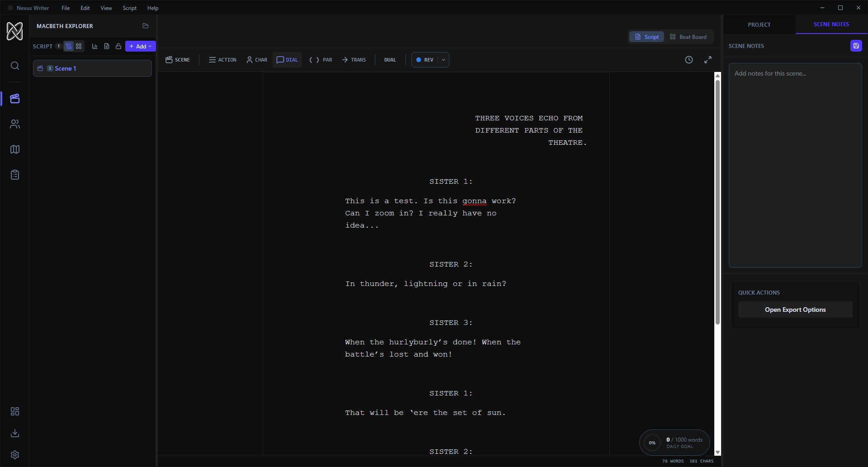Viewport: 868px width, 467px height.
Task: Apply PAR parenthetical format
Action: tap(321, 60)
